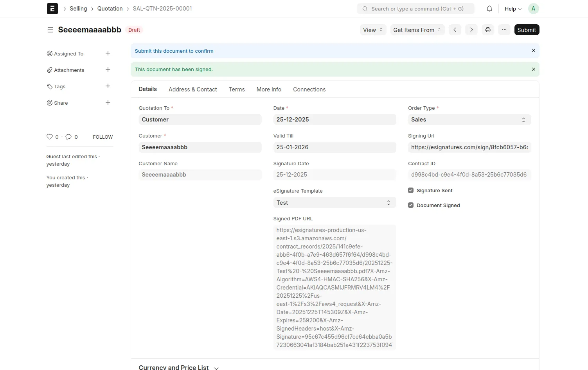Open the eSignature Template dropdown
This screenshot has height=370, width=588.
(334, 203)
